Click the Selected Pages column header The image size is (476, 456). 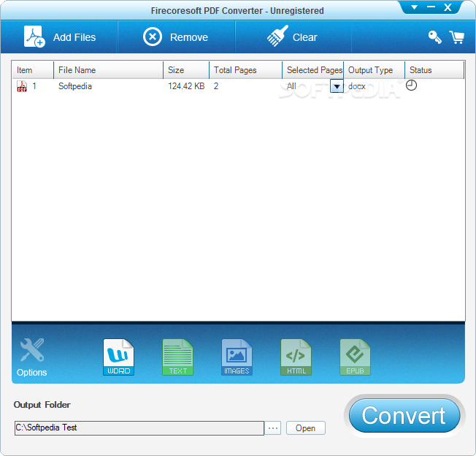pyautogui.click(x=313, y=70)
